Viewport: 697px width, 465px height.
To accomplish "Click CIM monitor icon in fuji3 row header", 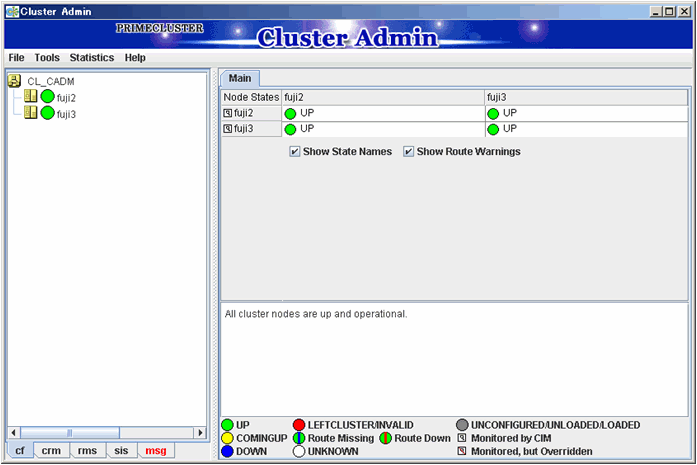I will (228, 129).
